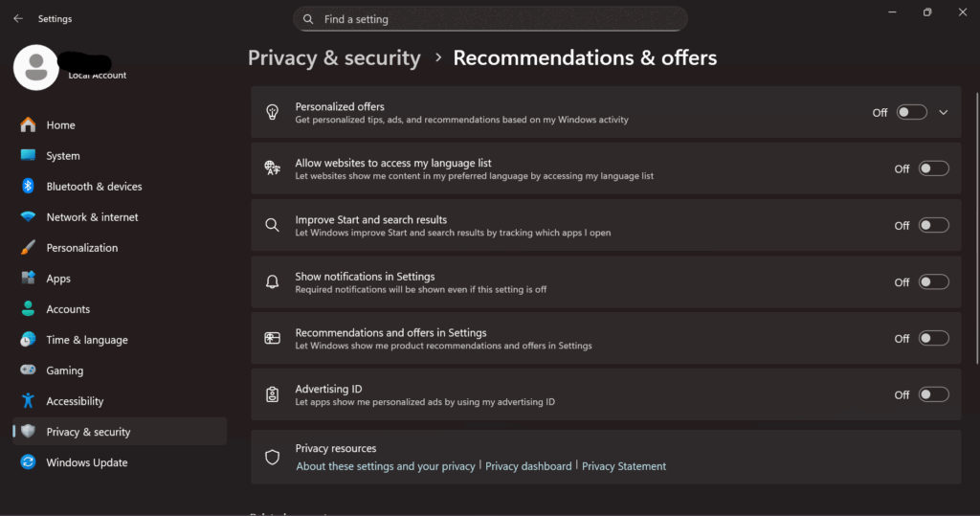
Task: Click the Accessibility figure icon
Action: pos(29,401)
